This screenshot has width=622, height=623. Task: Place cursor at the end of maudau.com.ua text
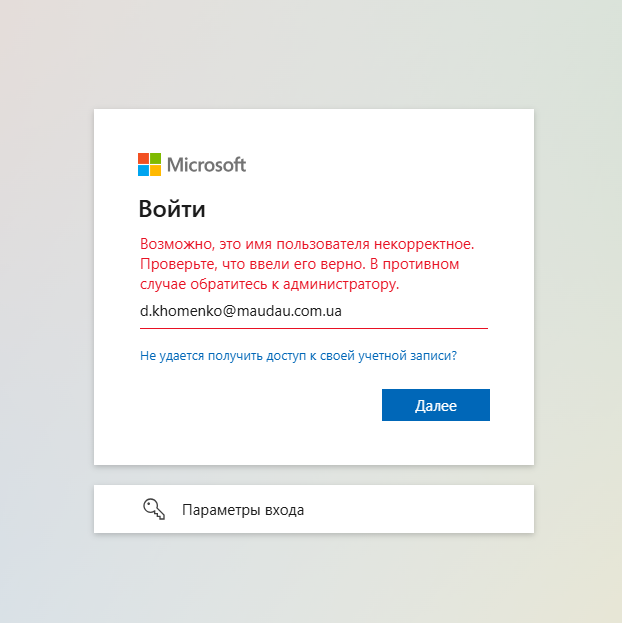pos(341,311)
